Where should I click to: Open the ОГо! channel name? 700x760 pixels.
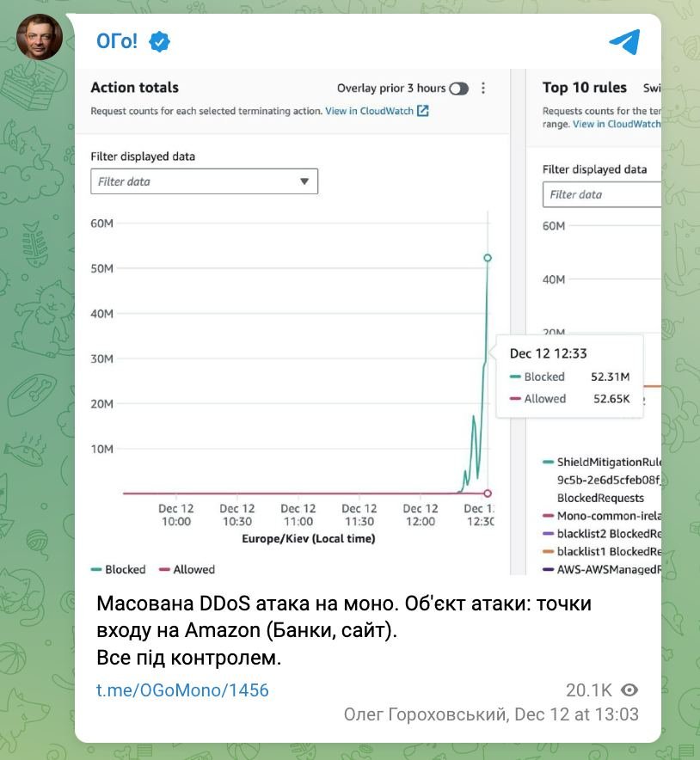(117, 41)
